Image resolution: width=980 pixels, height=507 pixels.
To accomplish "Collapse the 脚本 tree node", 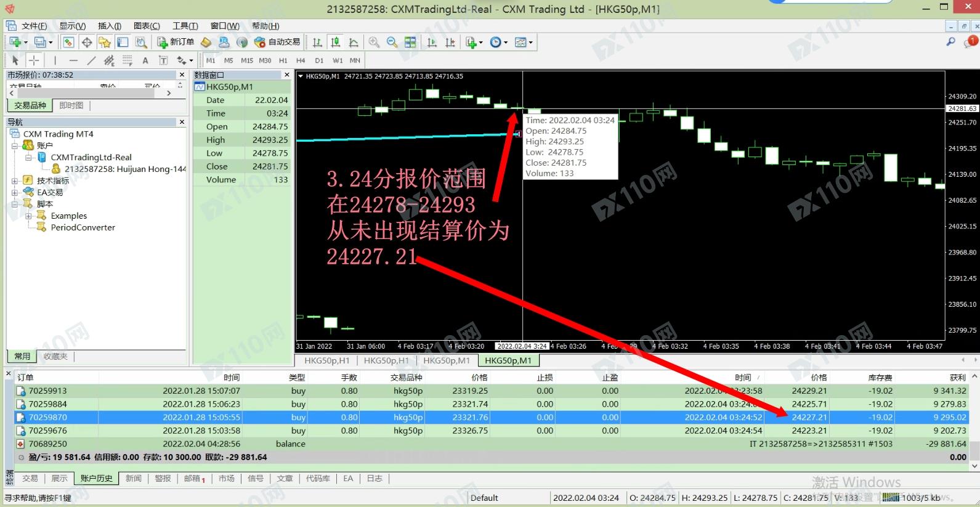I will point(15,204).
